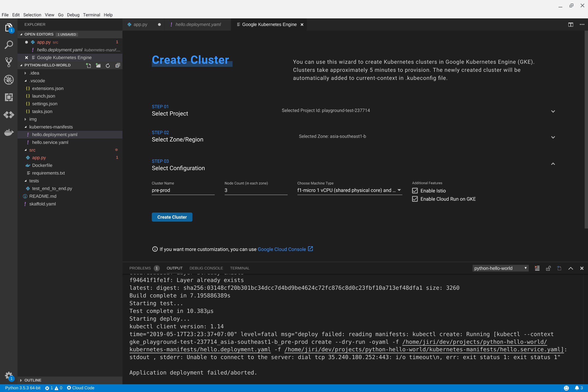Refresh the explorer file tree
588x392 pixels.
(107, 65)
